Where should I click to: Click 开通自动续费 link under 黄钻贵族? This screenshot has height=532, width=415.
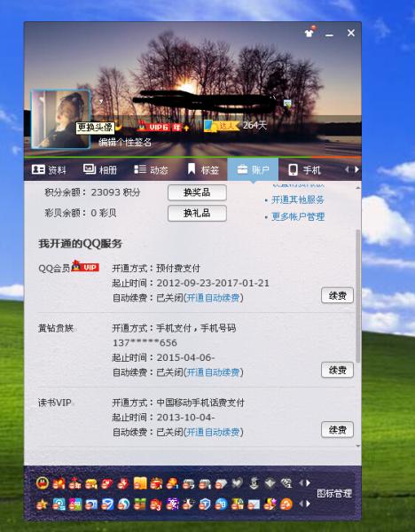coord(213,372)
